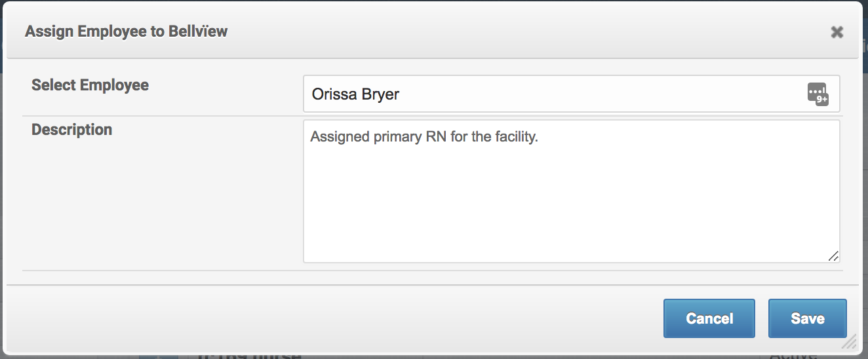Click the dialog's bottom-right resize grip
Viewport: 868px width, 359px height.
click(x=849, y=341)
